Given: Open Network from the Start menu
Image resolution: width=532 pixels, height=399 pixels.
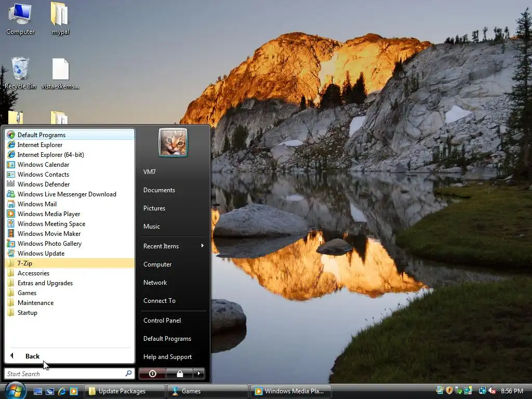Looking at the screenshot, I should (173, 282).
